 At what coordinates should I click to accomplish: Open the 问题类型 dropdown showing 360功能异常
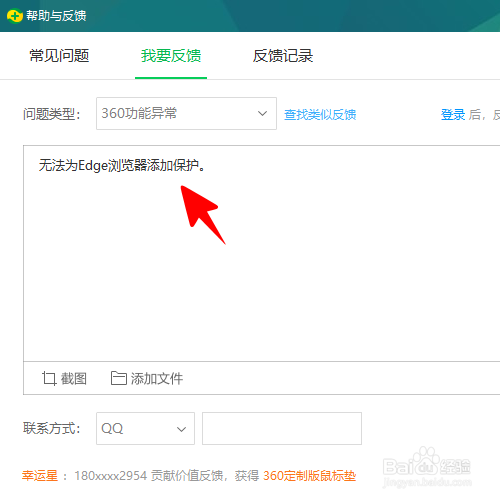click(x=186, y=113)
